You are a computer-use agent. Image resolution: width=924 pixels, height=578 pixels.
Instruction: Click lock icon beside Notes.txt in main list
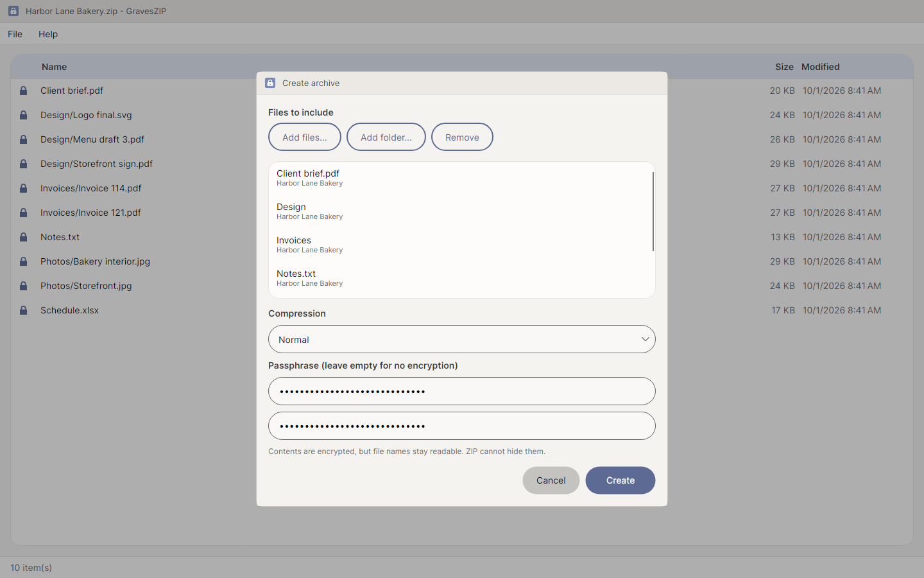[x=23, y=237]
